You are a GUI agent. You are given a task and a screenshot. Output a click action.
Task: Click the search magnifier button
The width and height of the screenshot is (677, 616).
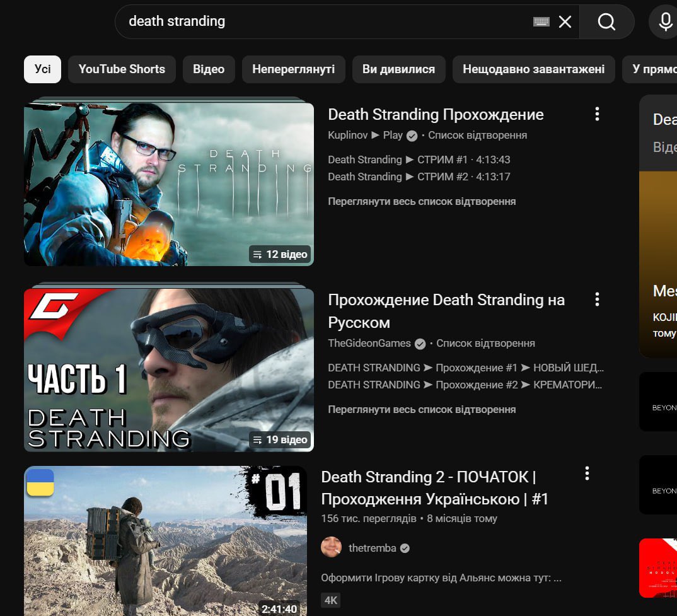[x=606, y=21]
